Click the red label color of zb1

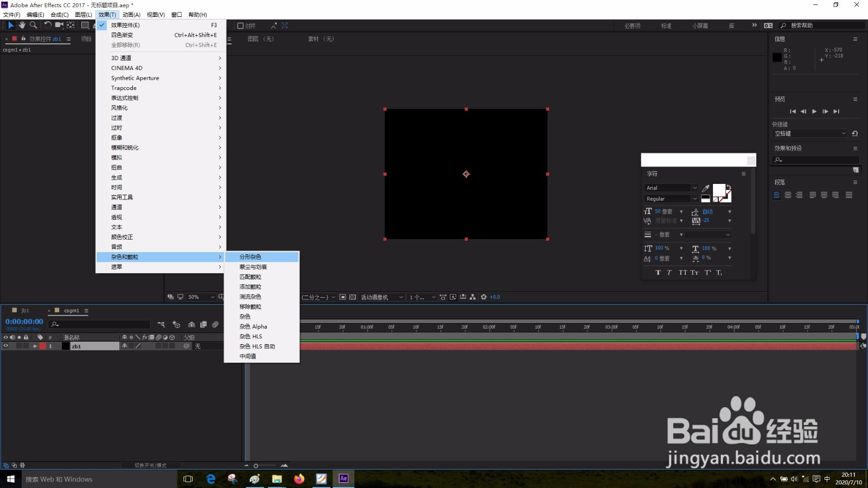(42, 346)
